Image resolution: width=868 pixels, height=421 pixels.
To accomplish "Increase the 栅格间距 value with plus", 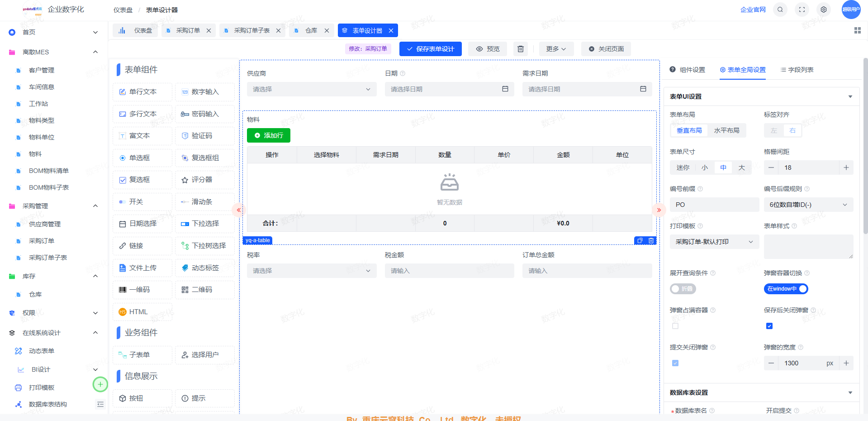I will (x=846, y=167).
